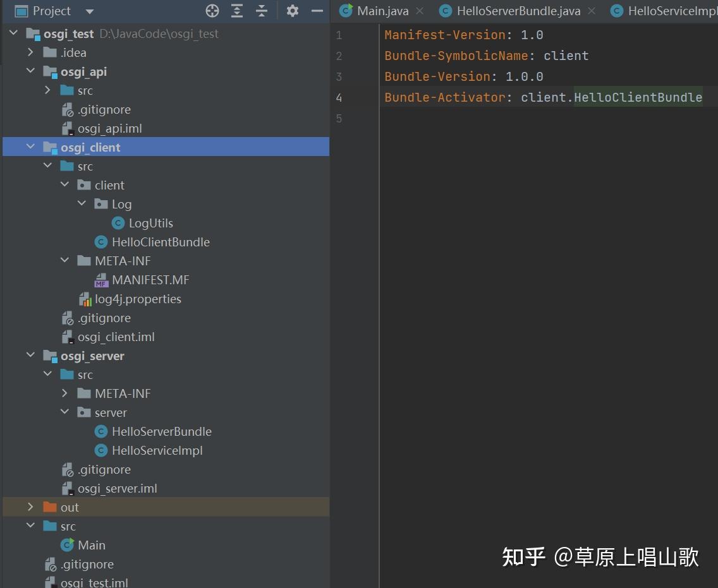The image size is (718, 588).
Task: Click the Log package folder icon
Action: [100, 203]
